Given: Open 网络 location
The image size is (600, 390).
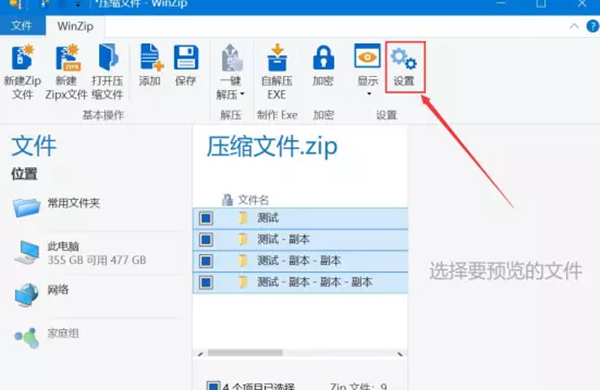Looking at the screenshot, I should click(x=58, y=290).
